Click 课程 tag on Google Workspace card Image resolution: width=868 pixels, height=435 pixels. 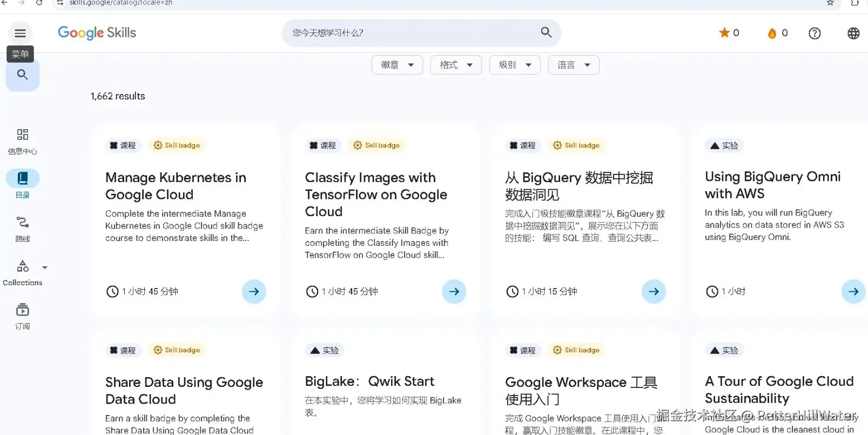coord(523,350)
